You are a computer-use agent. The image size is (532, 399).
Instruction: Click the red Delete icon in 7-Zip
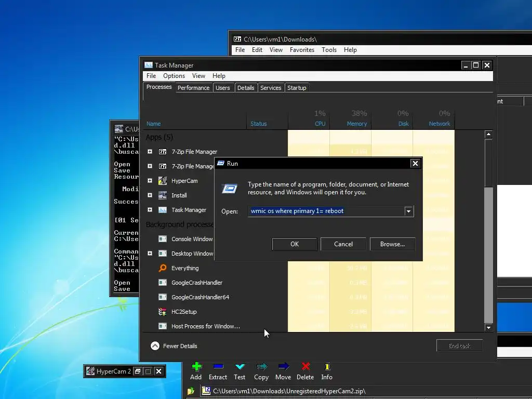pos(305,367)
